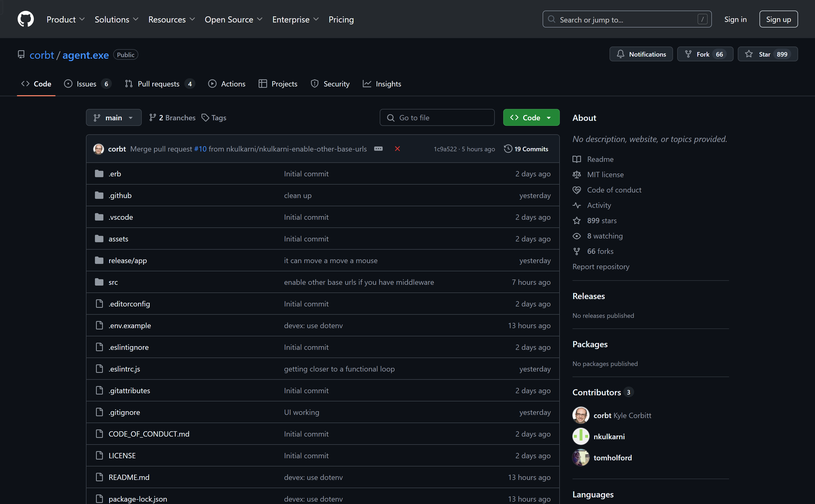Image resolution: width=815 pixels, height=504 pixels.
Task: Open the README.md file
Action: coord(129,477)
